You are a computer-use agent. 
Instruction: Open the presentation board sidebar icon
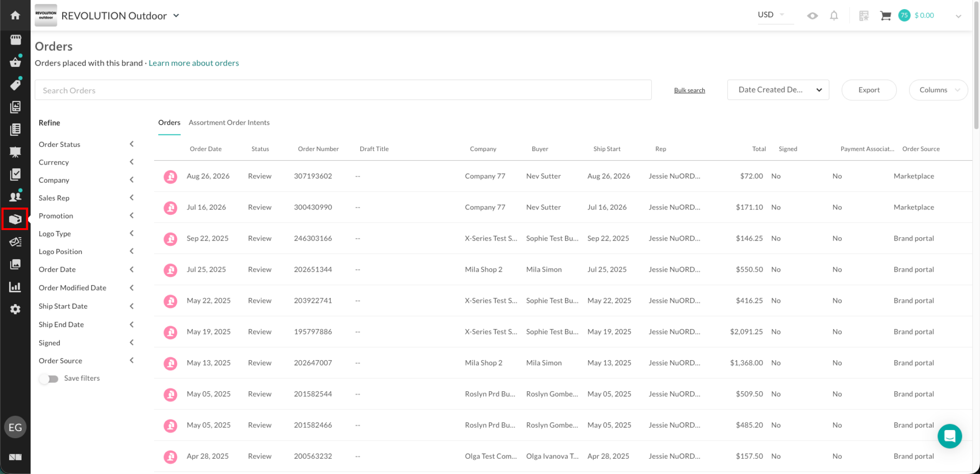pos(15,152)
